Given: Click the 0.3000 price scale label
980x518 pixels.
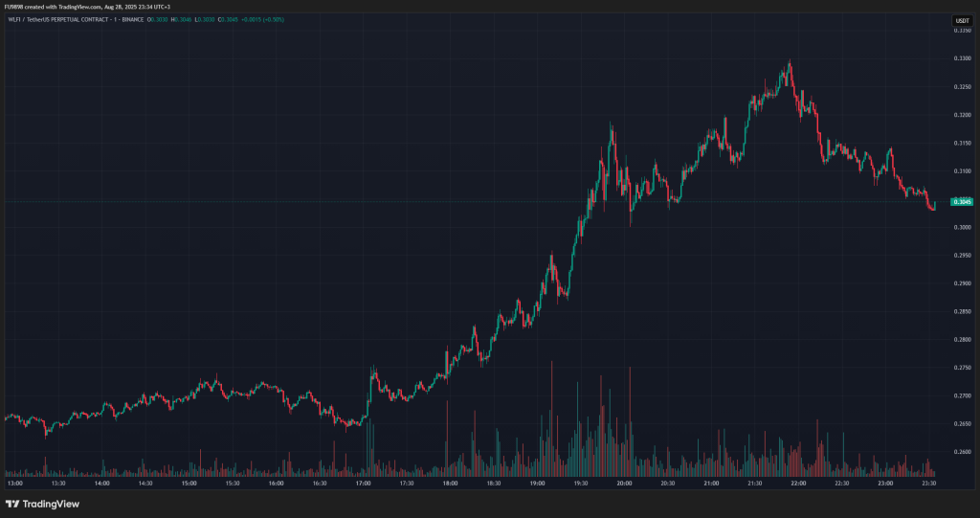Looking at the screenshot, I should pos(964,227).
